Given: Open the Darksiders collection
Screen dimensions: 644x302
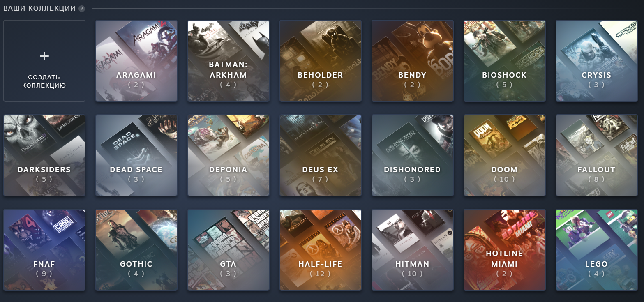Looking at the screenshot, I should [44, 155].
